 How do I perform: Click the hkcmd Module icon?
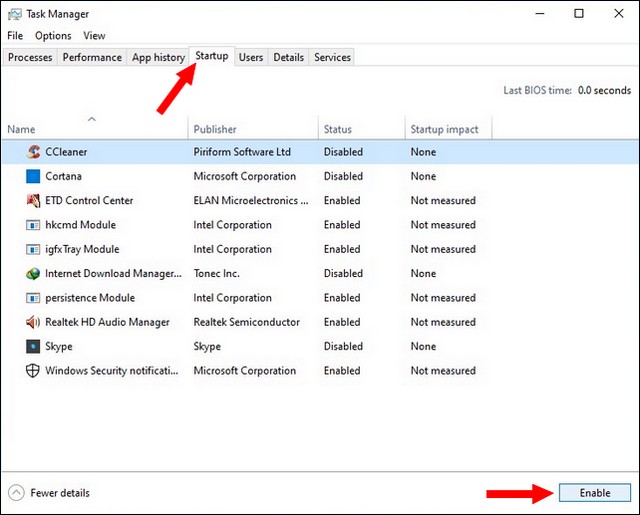click(x=33, y=225)
